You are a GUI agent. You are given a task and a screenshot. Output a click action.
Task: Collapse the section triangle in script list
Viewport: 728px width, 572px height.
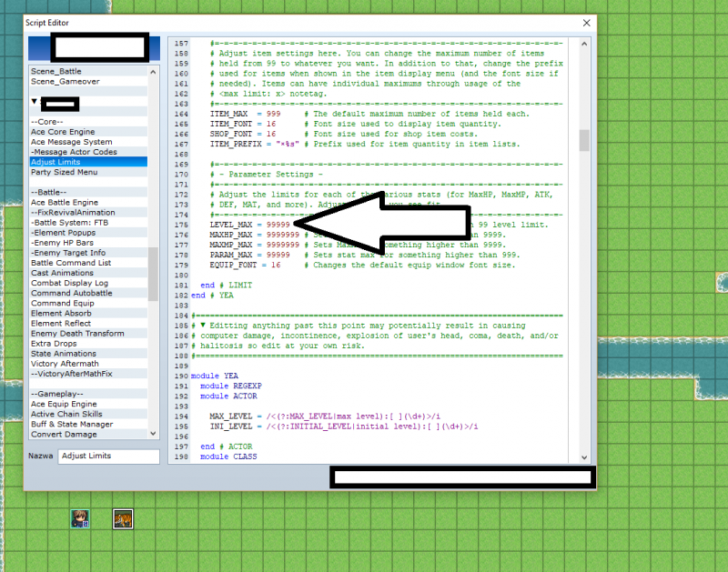point(34,101)
